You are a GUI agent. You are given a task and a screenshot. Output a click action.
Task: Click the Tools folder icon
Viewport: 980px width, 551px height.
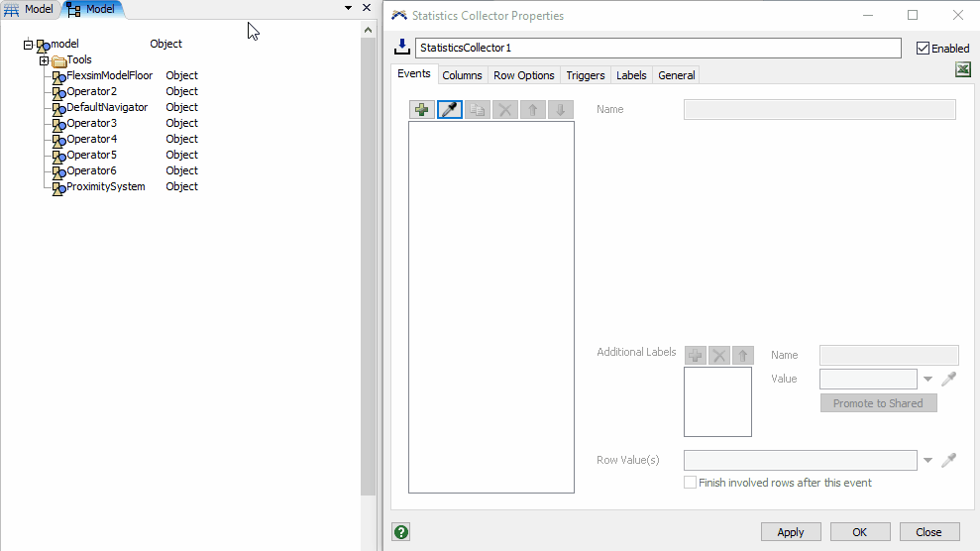(58, 60)
